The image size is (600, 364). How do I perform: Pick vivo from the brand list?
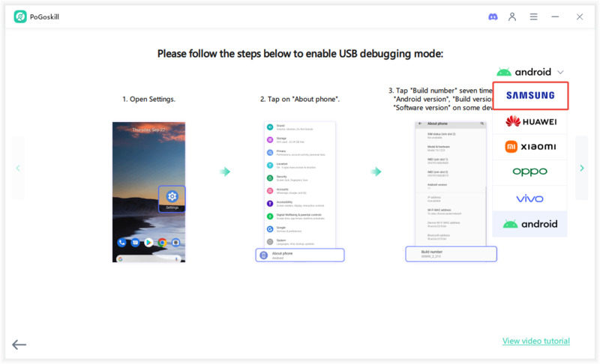[x=529, y=198]
